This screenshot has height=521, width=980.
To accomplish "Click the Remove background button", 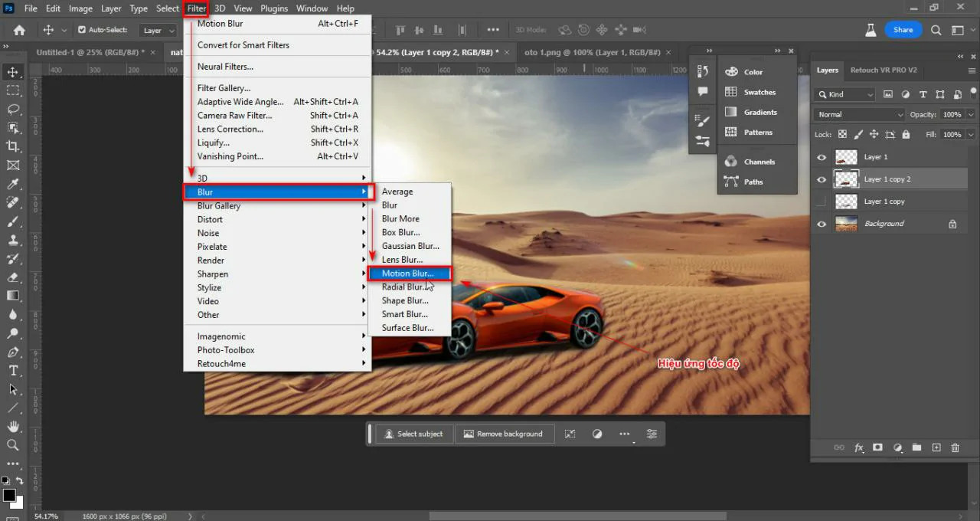I will coord(505,434).
